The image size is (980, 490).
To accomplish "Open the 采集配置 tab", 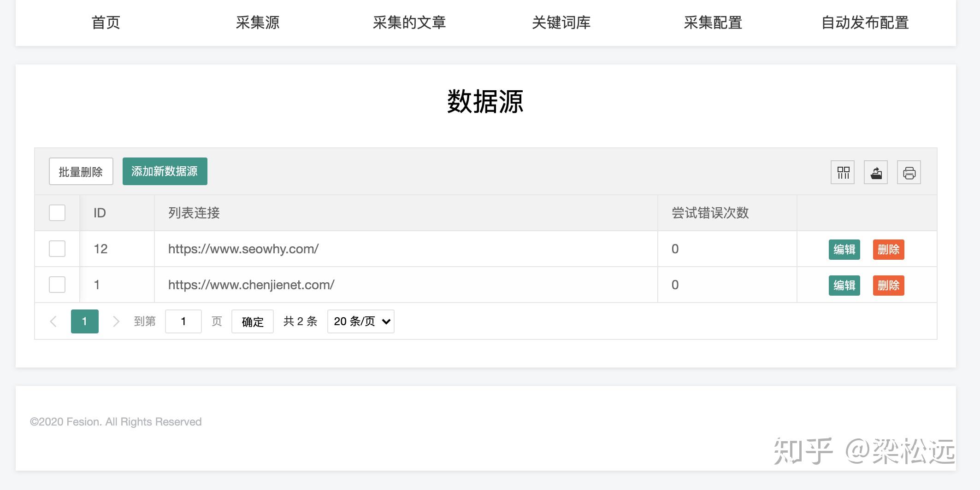I will [713, 23].
